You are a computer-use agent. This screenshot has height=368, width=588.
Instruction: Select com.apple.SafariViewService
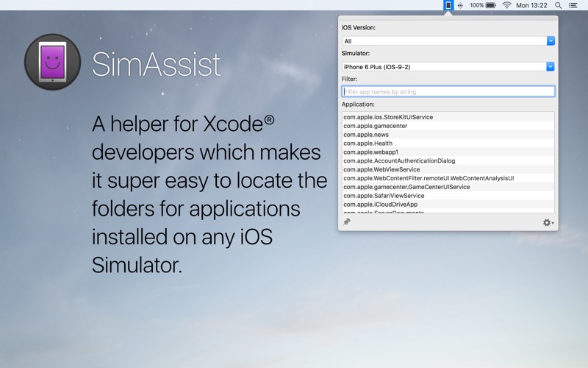tap(448, 196)
